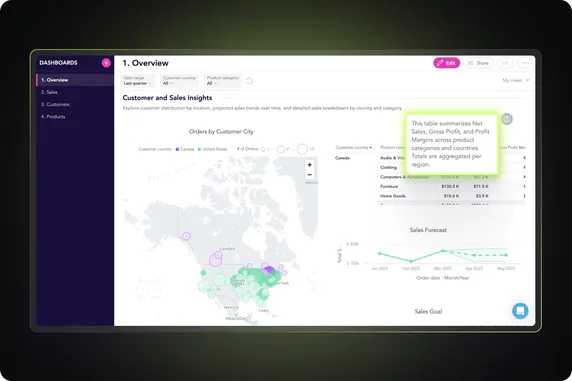Open the 2. Sales dashboard
The image size is (572, 381).
point(49,92)
